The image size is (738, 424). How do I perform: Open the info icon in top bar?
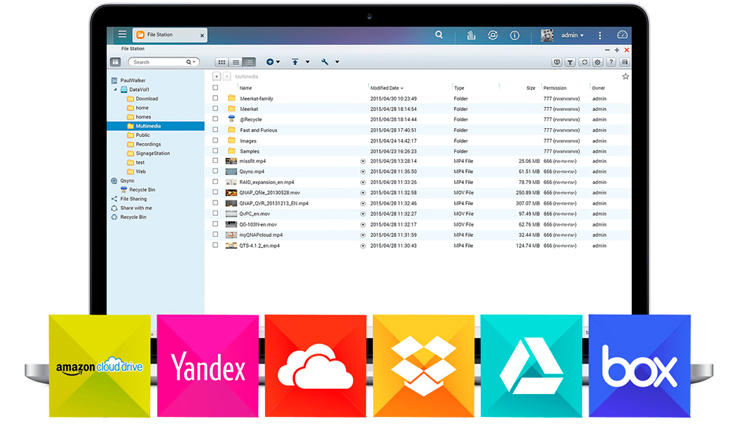(515, 35)
